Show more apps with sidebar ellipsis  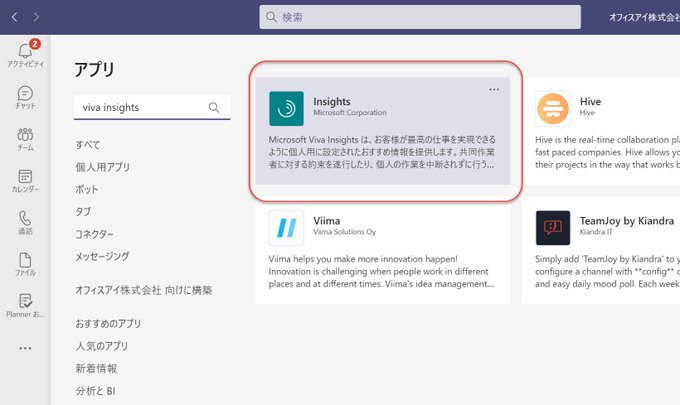pos(25,348)
